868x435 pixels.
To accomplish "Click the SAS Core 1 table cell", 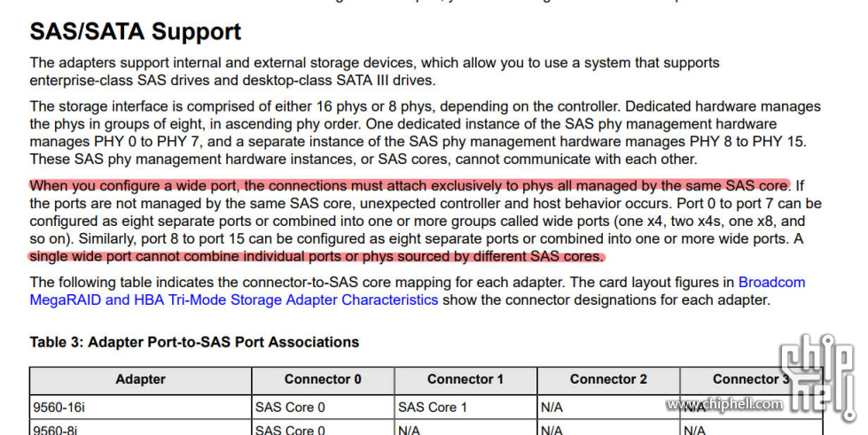I will (465, 408).
